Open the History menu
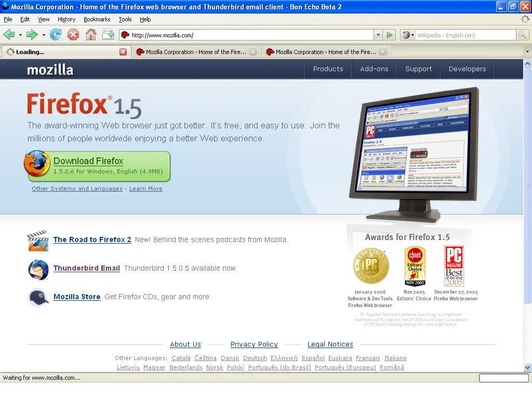The height and width of the screenshot is (399, 532). pyautogui.click(x=66, y=19)
